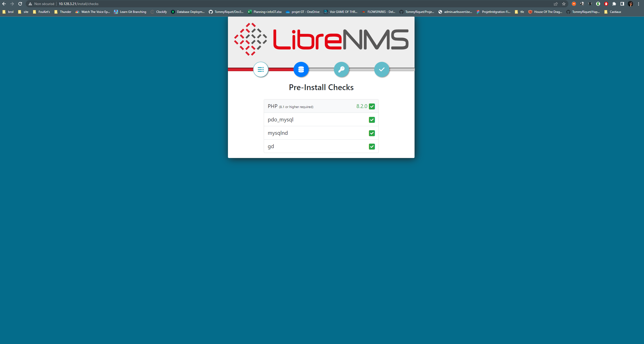Open the Planning+infoGT.xlsx bookmark

click(x=265, y=12)
